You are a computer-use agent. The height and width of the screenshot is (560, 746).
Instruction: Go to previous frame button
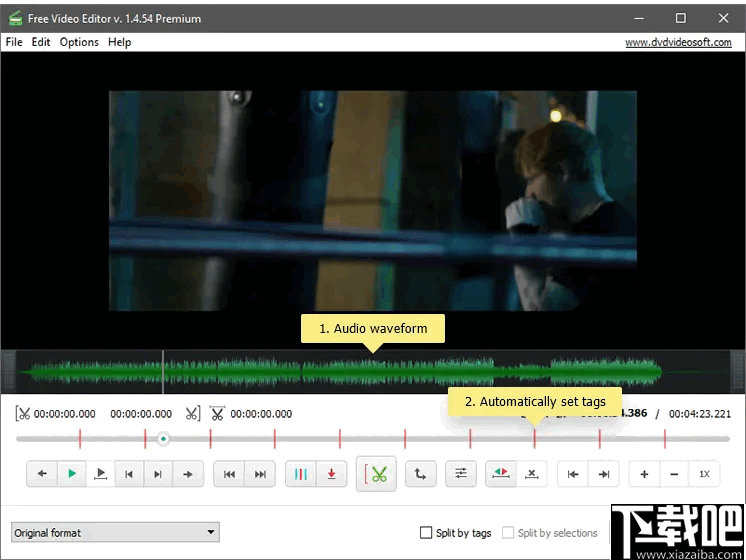(128, 474)
